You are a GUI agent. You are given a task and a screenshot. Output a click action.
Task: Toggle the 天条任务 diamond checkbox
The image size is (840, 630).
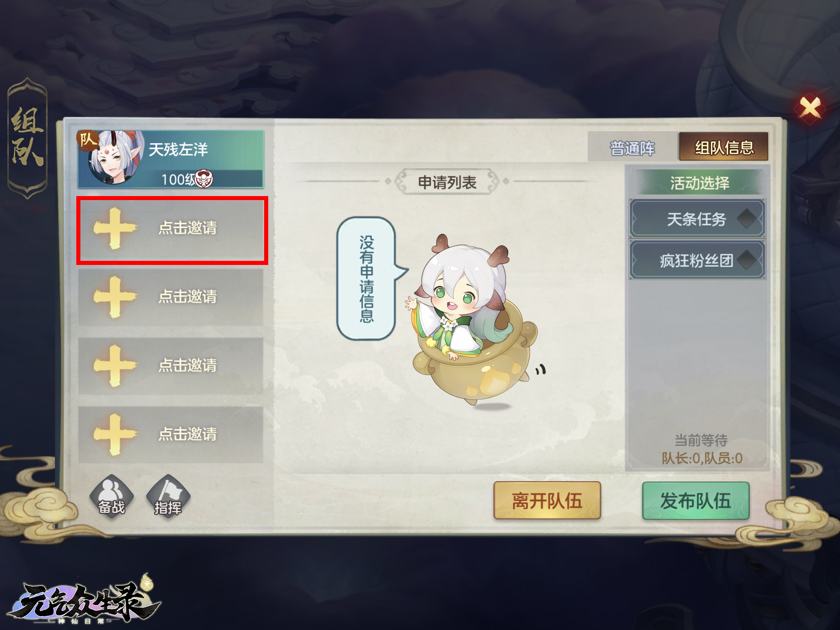747,219
